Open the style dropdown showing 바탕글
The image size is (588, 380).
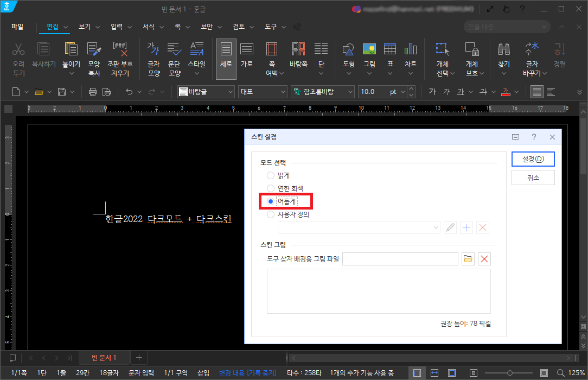206,92
